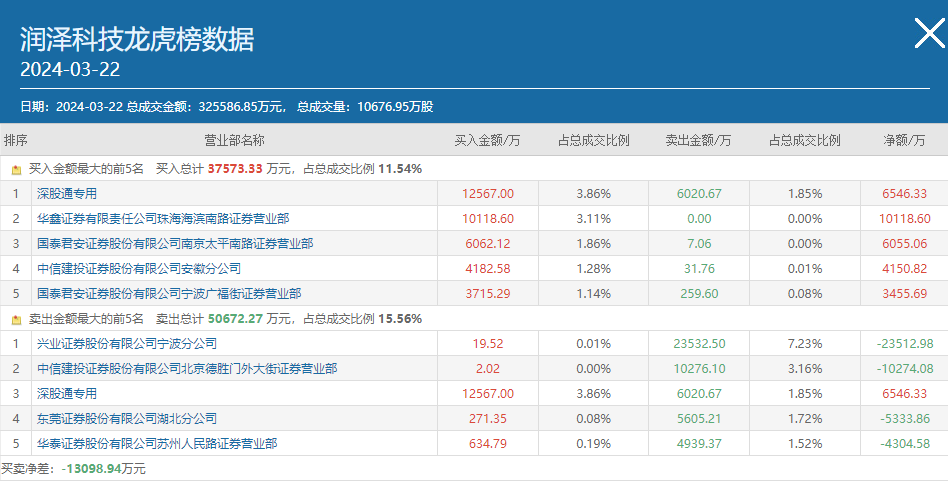Select the 1.52% ratio cell
The width and height of the screenshot is (948, 485).
click(805, 443)
